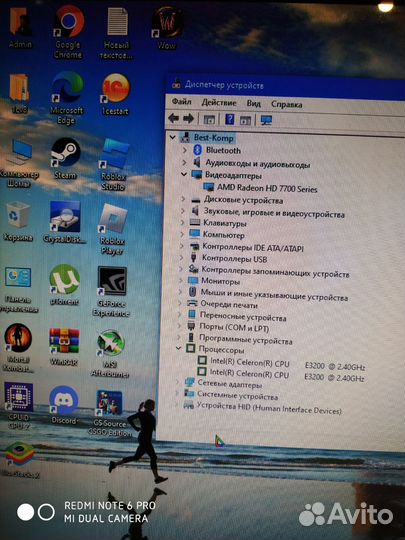This screenshot has height=540, width=405.
Task: Expand the Клавиатуры category
Action: [x=183, y=222]
